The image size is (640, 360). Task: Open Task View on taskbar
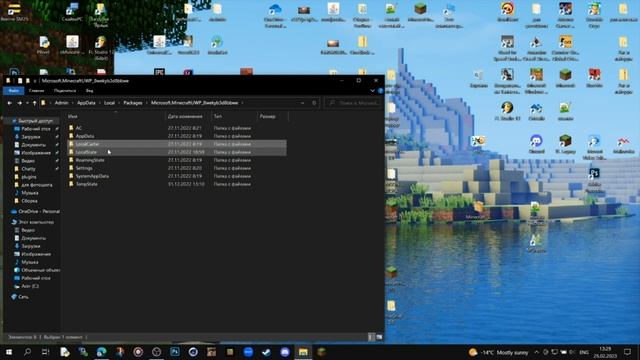coord(45,352)
